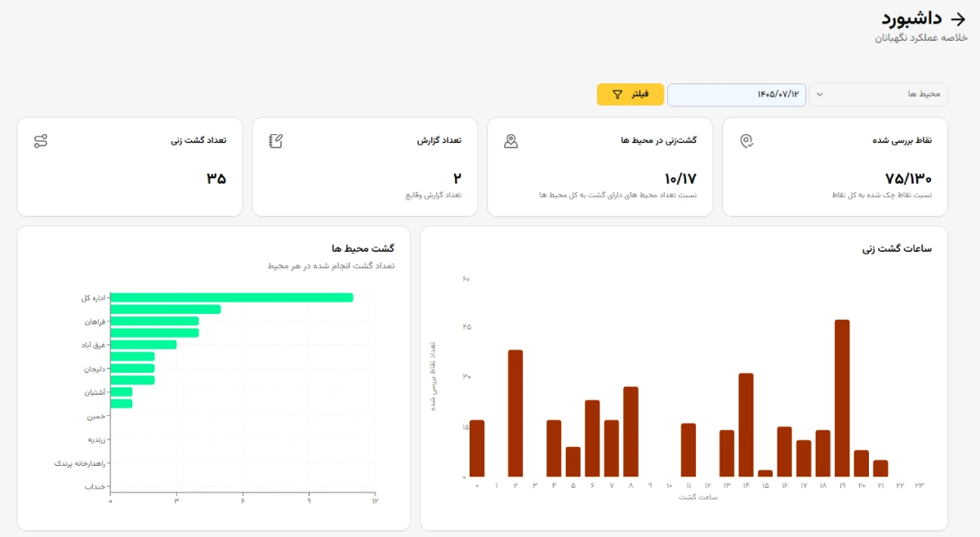980x537 pixels.
Task: Click the value ۳۵ on the patrol count card
Action: tap(216, 178)
